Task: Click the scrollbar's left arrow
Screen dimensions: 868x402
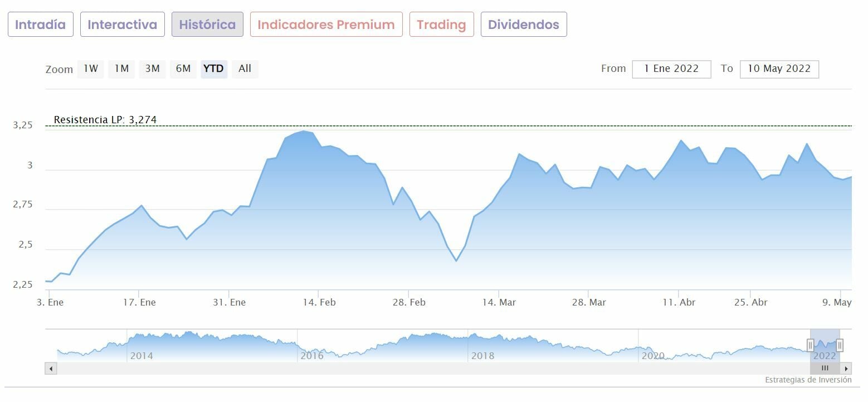Action: point(51,369)
